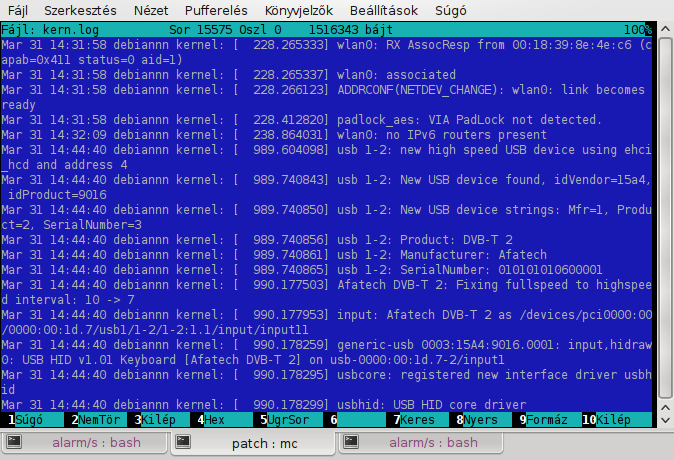Open the Beállítások menu
This screenshot has width=674, height=460.
click(x=384, y=10)
